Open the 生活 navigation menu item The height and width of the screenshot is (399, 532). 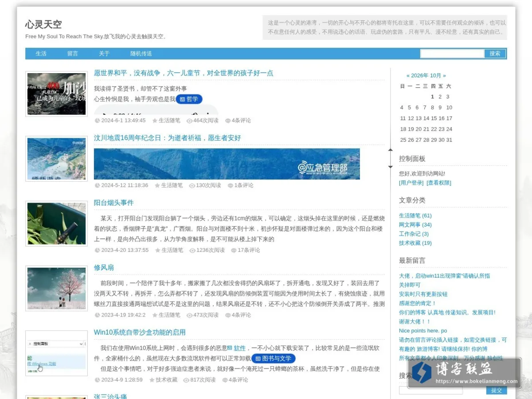pyautogui.click(x=41, y=53)
